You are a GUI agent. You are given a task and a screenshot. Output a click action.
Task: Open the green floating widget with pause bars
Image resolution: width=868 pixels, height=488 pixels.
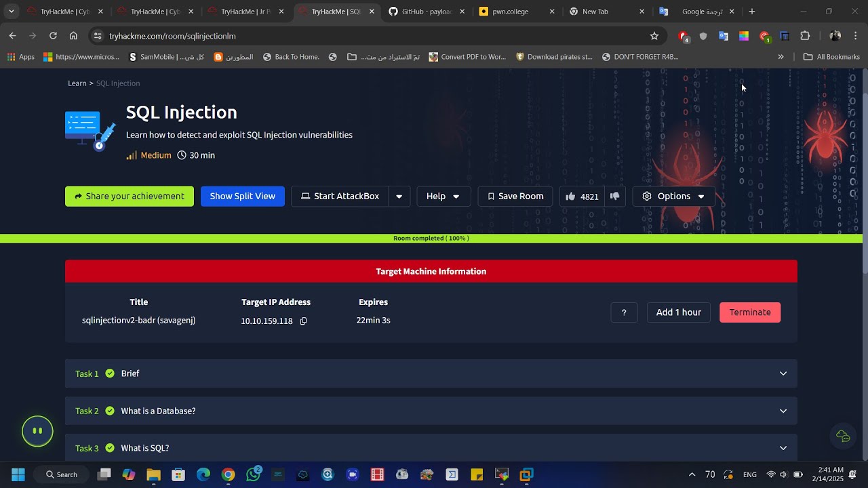[x=37, y=431]
